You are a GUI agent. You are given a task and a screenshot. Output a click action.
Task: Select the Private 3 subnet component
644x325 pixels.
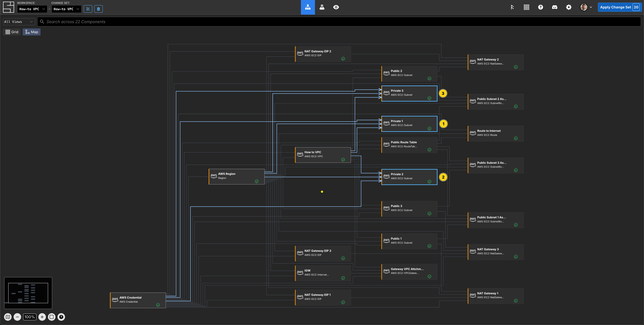coord(409,94)
